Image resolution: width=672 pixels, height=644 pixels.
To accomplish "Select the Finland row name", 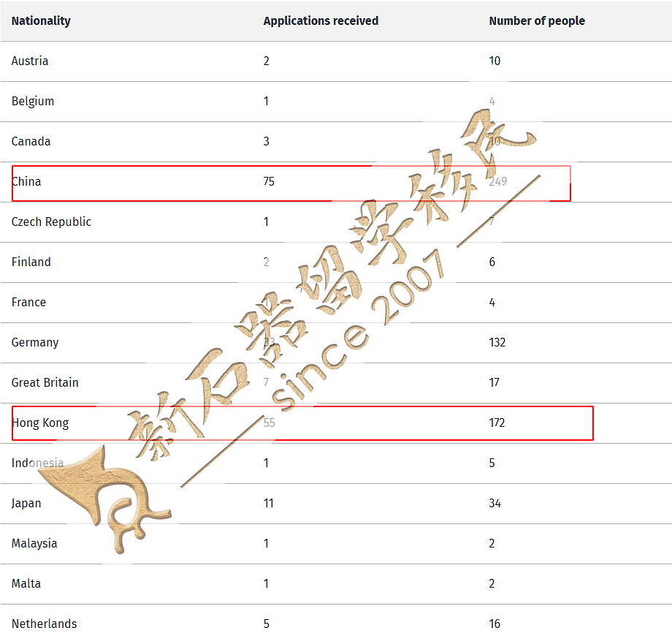I will click(x=31, y=262).
